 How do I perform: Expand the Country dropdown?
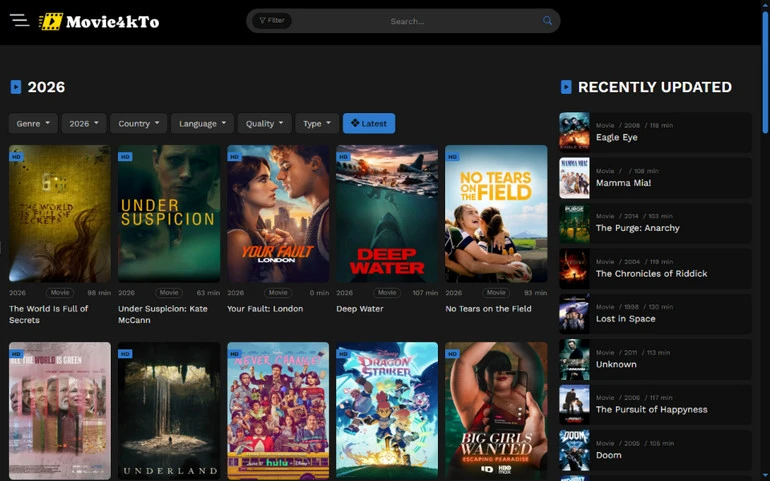pyautogui.click(x=138, y=123)
